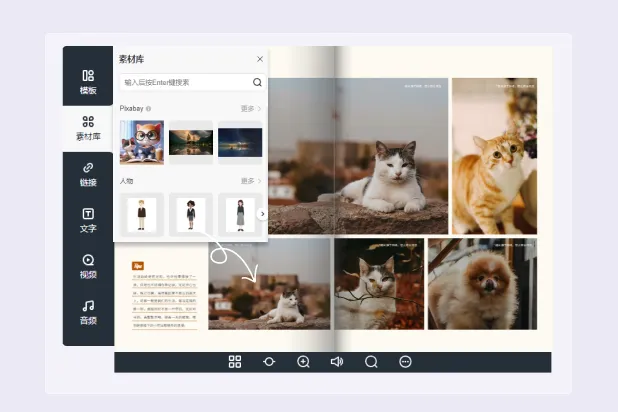
Task: Select the dark night sky thumbnail
Action: point(240,142)
